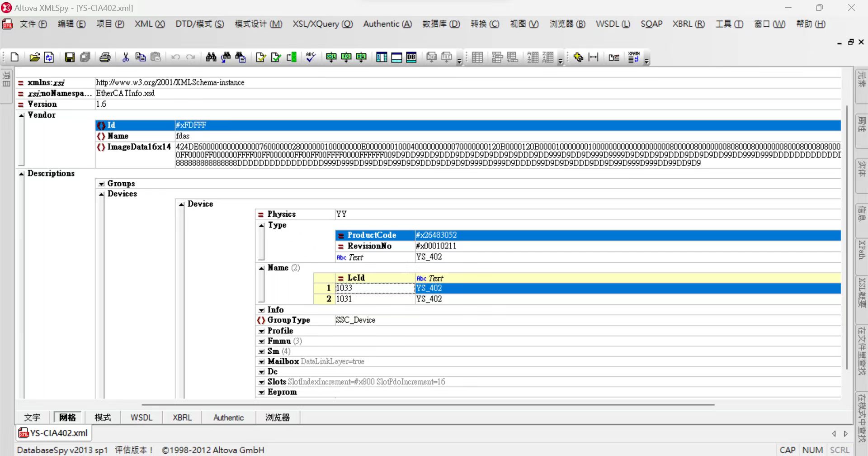Click the Redo arrow icon
Screen dimensions: 868x456
(x=190, y=57)
